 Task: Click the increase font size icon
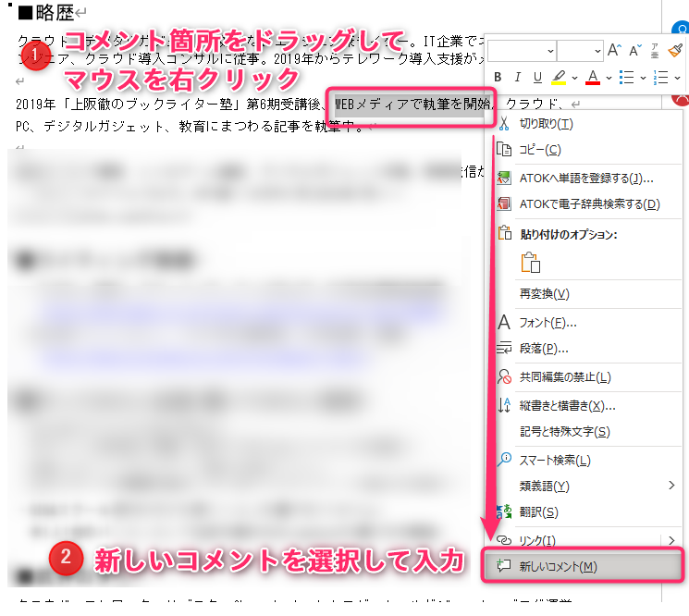click(614, 50)
